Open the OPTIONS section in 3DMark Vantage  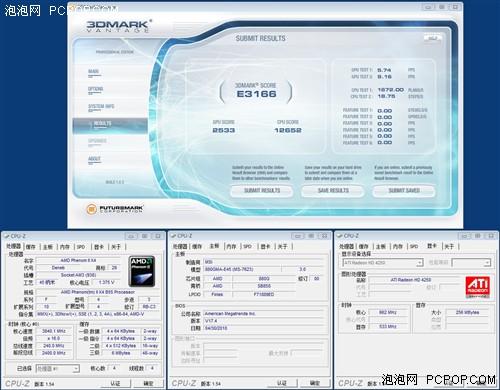(x=95, y=89)
